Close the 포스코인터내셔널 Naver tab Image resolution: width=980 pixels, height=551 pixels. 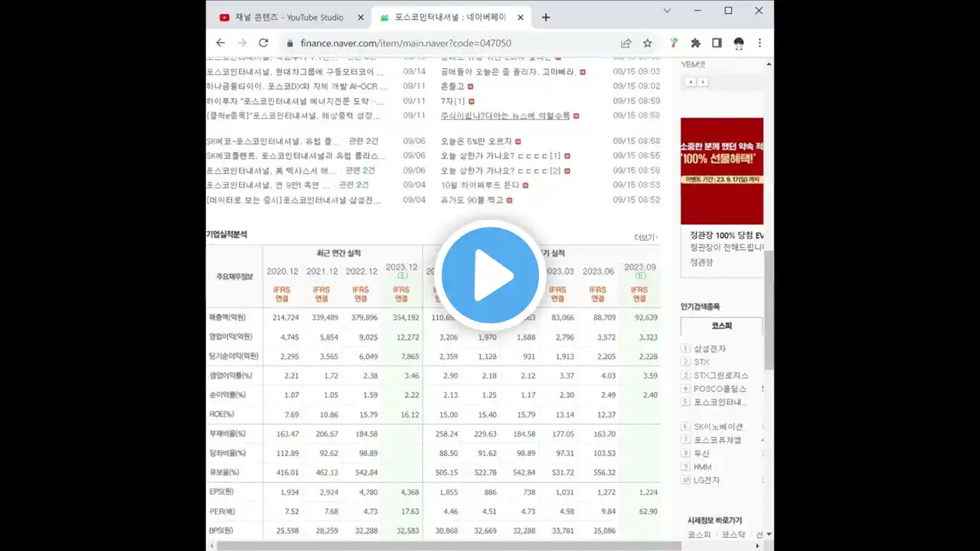click(521, 18)
